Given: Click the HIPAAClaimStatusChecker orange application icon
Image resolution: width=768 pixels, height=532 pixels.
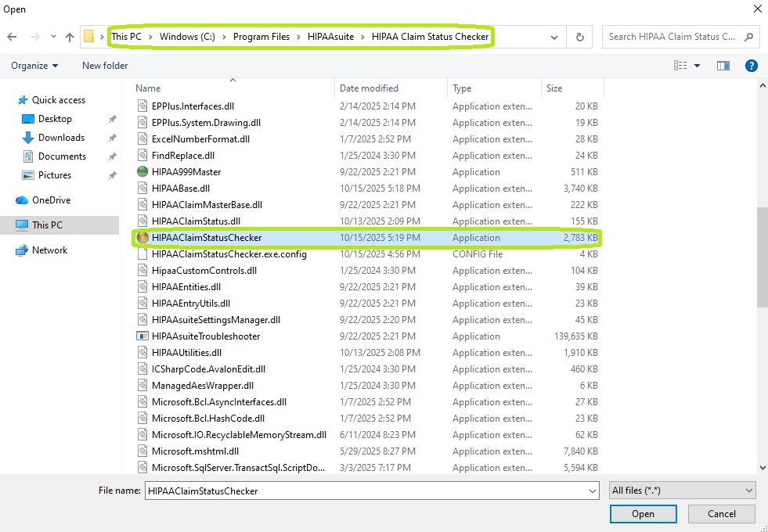Looking at the screenshot, I should point(142,238).
